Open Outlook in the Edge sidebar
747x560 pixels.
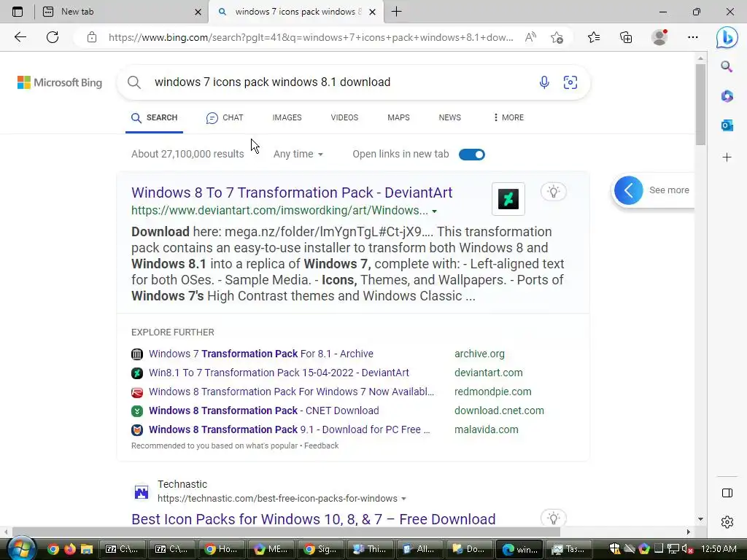(x=727, y=125)
